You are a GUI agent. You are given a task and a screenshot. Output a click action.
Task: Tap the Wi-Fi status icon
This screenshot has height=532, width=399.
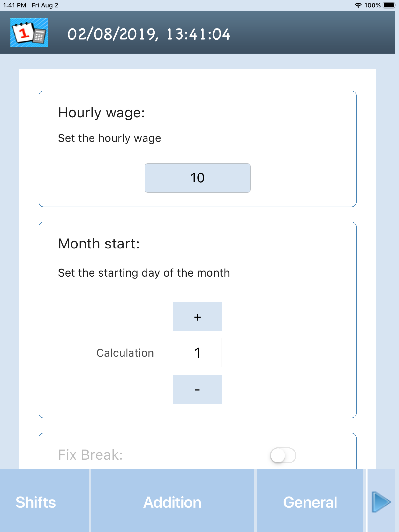[x=358, y=5]
